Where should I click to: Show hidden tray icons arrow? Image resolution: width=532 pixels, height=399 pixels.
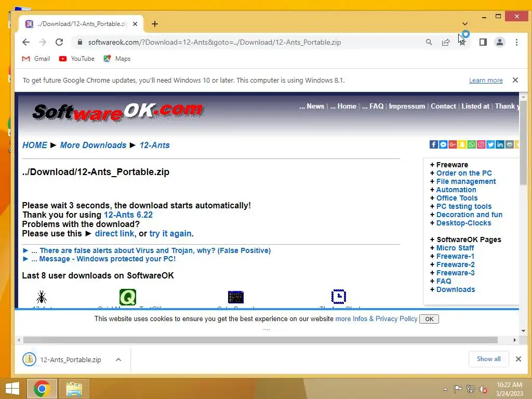[x=445, y=389]
